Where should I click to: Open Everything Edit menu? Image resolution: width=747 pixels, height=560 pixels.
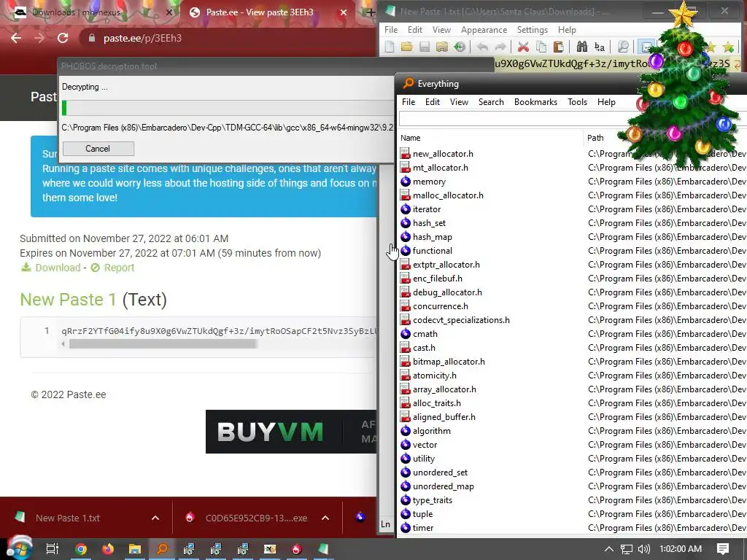pos(432,102)
